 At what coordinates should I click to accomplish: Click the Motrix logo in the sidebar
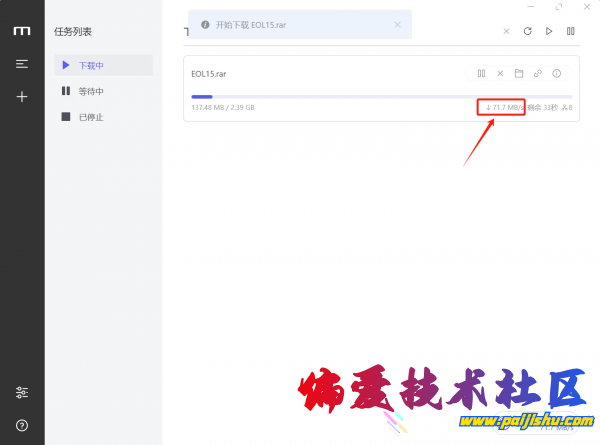pyautogui.click(x=22, y=31)
